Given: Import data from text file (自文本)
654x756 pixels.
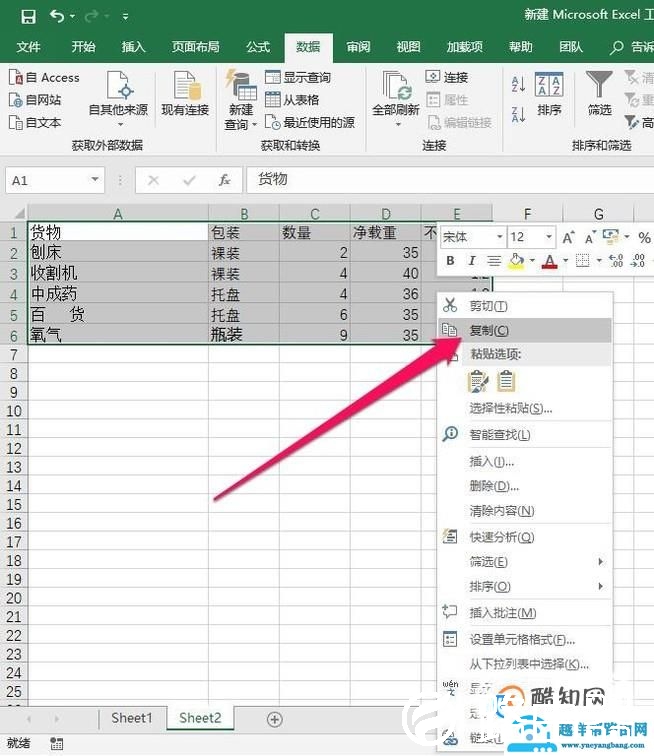Looking at the screenshot, I should 35,122.
